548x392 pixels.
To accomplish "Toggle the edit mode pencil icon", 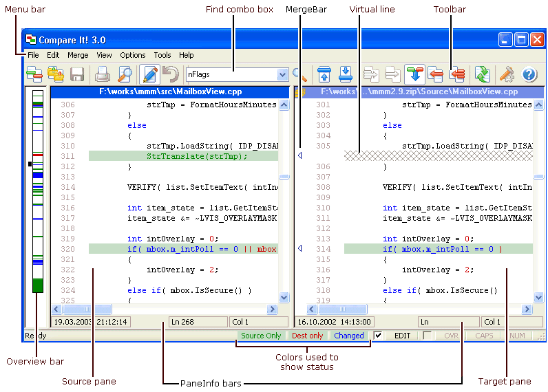I will click(150, 74).
